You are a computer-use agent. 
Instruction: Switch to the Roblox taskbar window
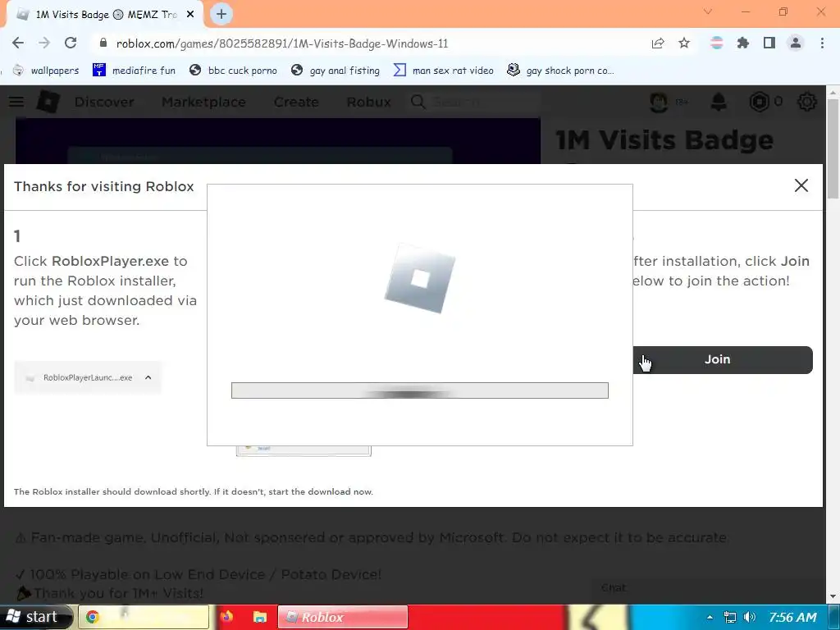tap(343, 617)
